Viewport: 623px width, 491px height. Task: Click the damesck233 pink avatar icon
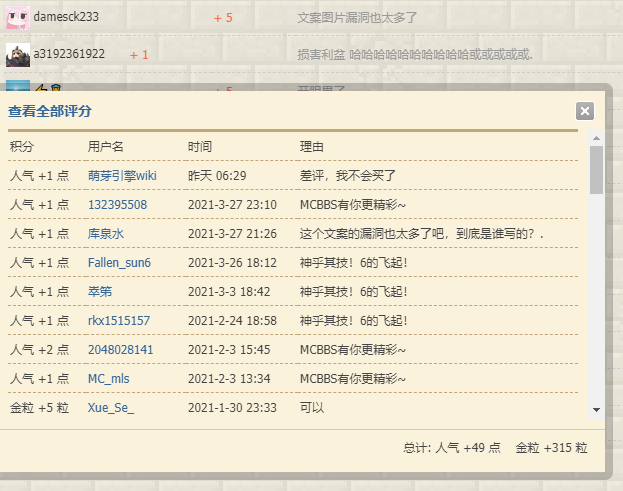click(17, 17)
